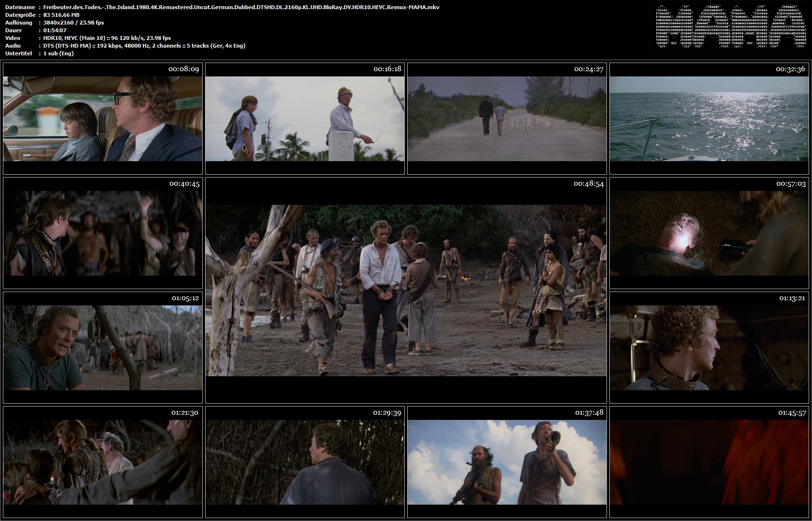Open the thumbnail at timestamp 00:16:18
The image size is (812, 521).
tap(305, 118)
